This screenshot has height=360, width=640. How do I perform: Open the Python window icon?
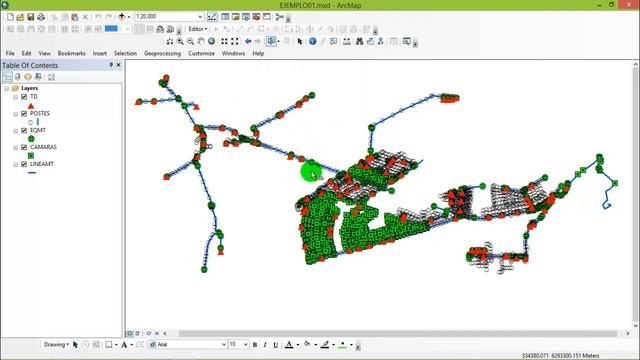click(x=266, y=17)
